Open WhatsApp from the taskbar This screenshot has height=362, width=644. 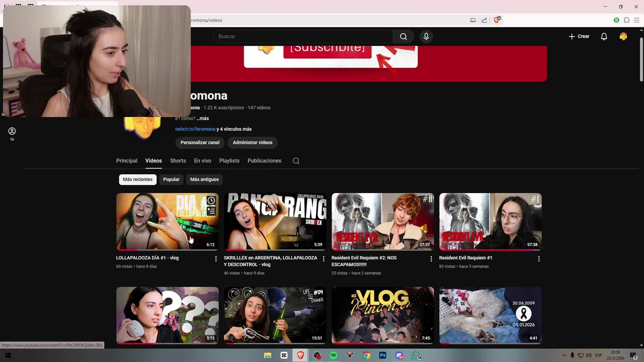coord(417,355)
